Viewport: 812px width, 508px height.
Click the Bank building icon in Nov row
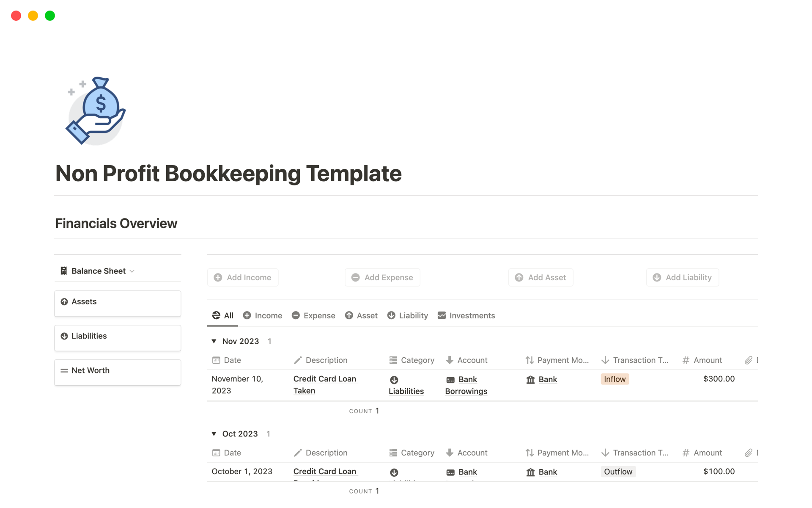coord(530,380)
